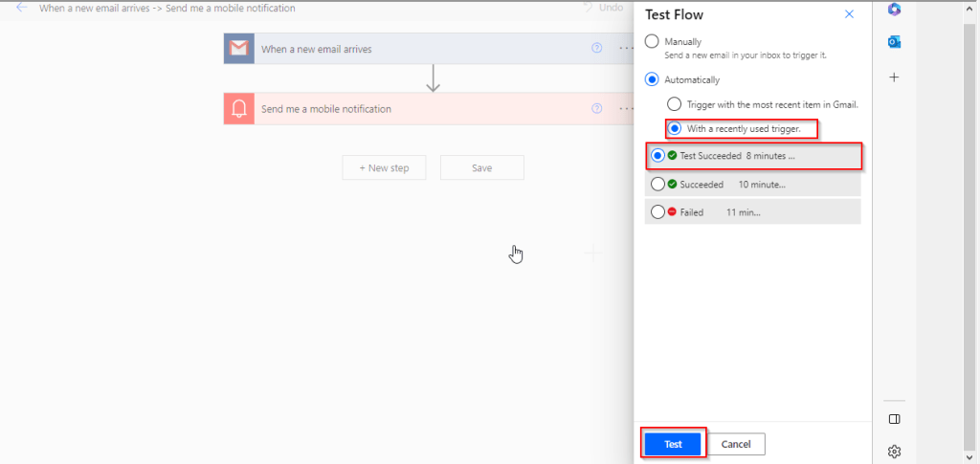The height and width of the screenshot is (464, 980).
Task: Click the mobile notification bell icon
Action: (239, 109)
